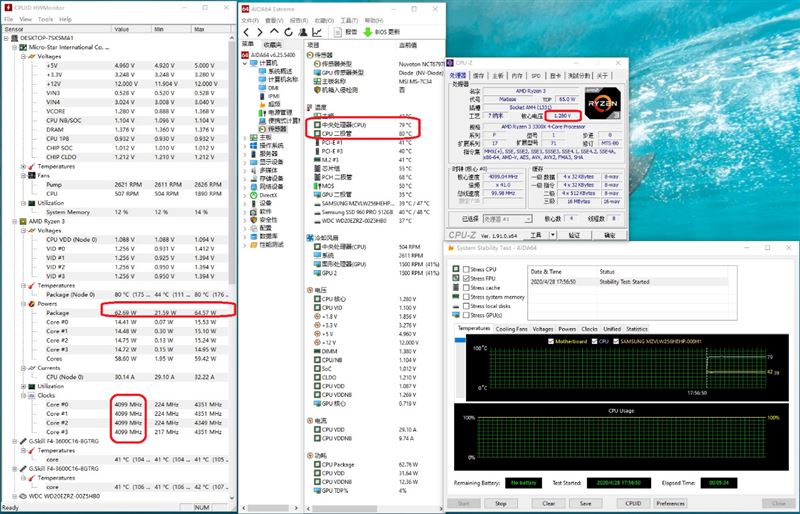
Task: Uncheck the Stress FPU checkbox
Action: [x=466, y=278]
